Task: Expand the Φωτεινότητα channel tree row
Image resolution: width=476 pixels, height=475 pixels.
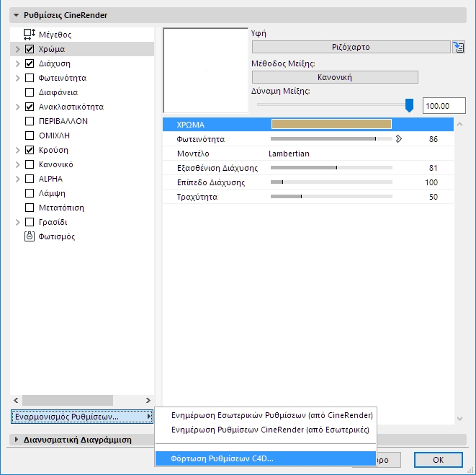Action: click(17, 78)
